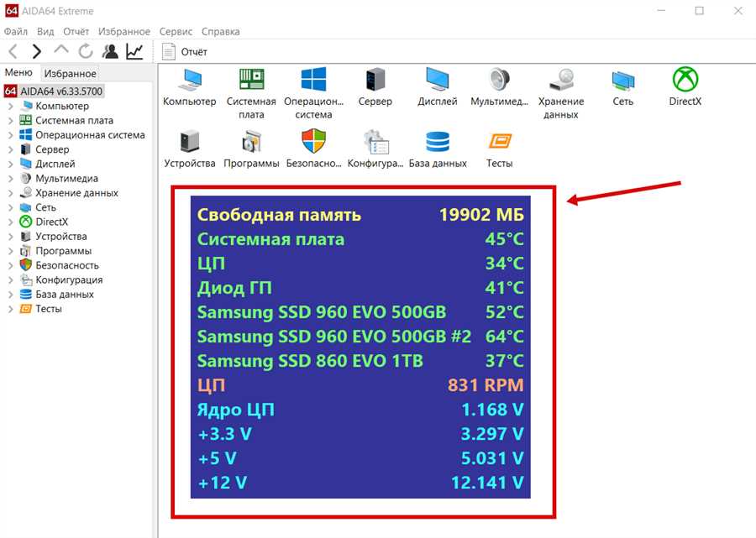Expand the Компьютер tree node
This screenshot has width=756, height=538.
tap(11, 106)
